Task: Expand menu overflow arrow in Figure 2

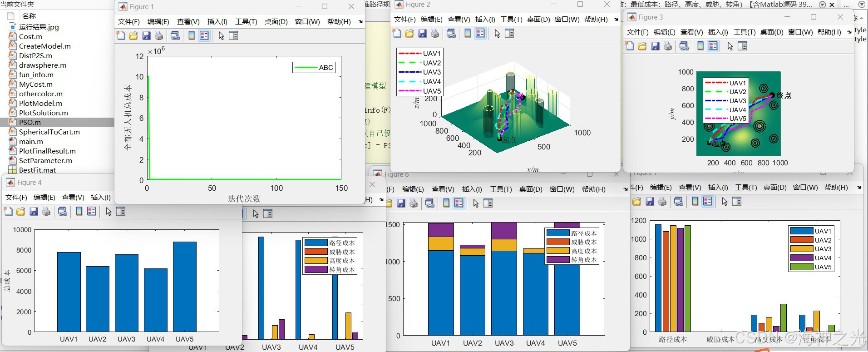Action: coord(616,19)
